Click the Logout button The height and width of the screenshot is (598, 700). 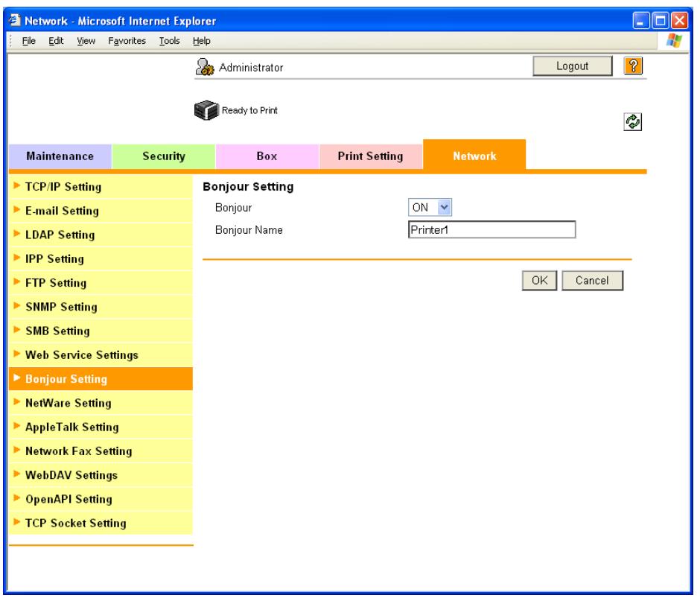click(x=572, y=66)
